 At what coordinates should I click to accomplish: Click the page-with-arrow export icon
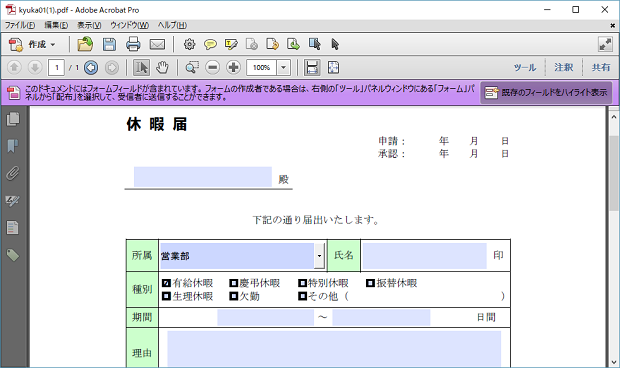pos(272,44)
